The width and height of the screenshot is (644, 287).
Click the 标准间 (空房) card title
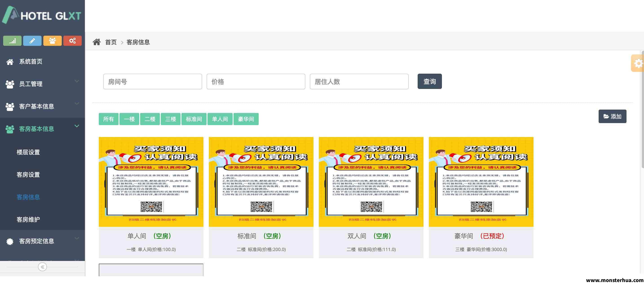[260, 236]
